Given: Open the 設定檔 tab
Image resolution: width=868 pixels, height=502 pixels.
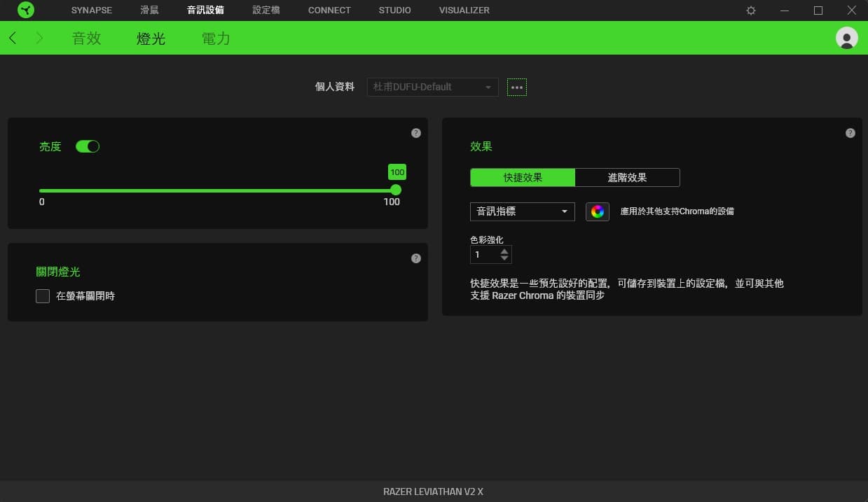Looking at the screenshot, I should [x=266, y=11].
